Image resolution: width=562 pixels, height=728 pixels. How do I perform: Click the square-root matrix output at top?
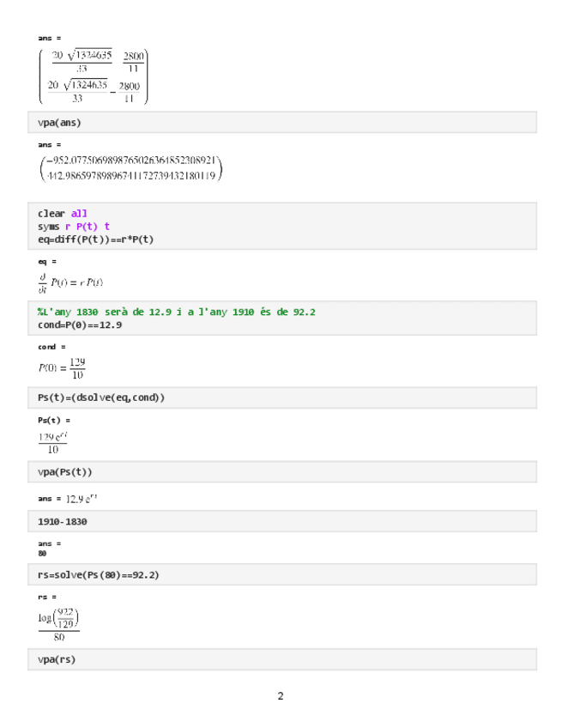[x=94, y=76]
